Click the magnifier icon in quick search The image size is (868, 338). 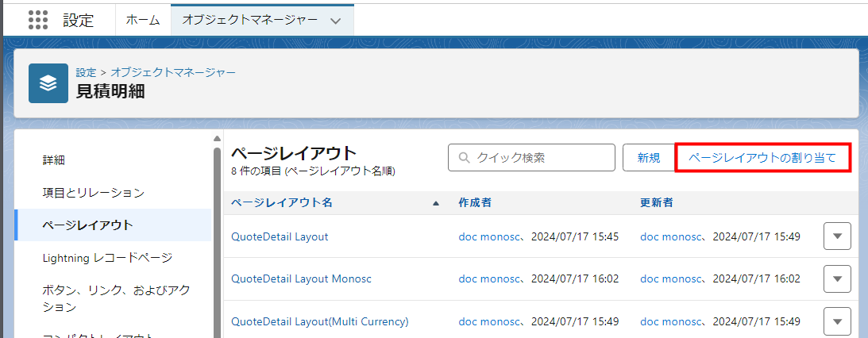[464, 158]
